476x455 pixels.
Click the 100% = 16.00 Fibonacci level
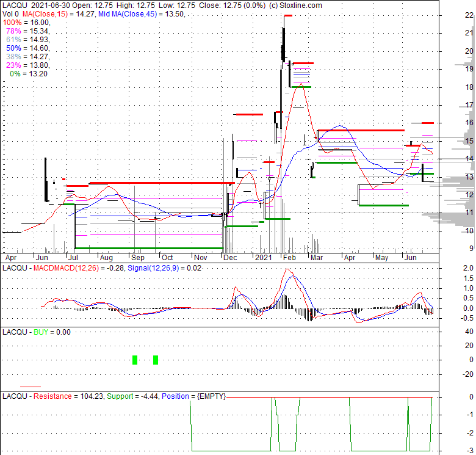pos(26,23)
